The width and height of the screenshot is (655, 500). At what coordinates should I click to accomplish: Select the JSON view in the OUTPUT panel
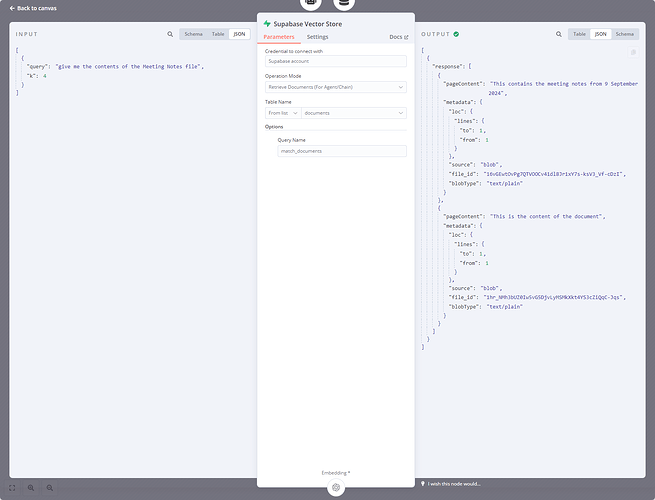(600, 34)
